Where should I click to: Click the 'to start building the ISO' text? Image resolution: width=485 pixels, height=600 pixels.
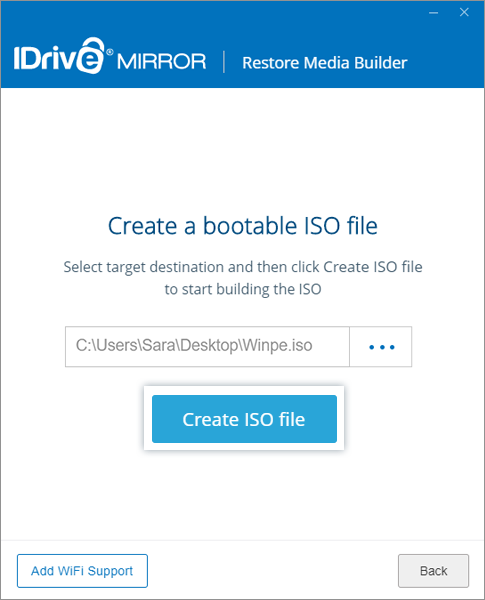point(243,289)
